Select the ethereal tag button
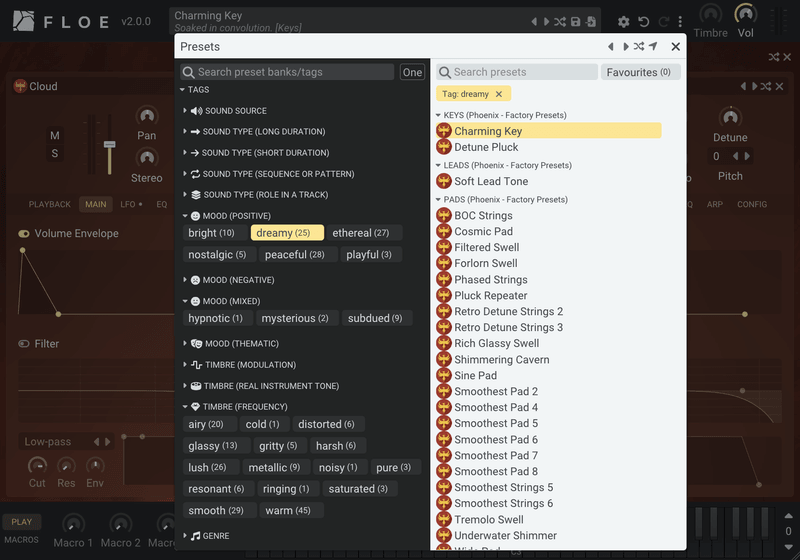This screenshot has height=560, width=800. pyautogui.click(x=361, y=233)
